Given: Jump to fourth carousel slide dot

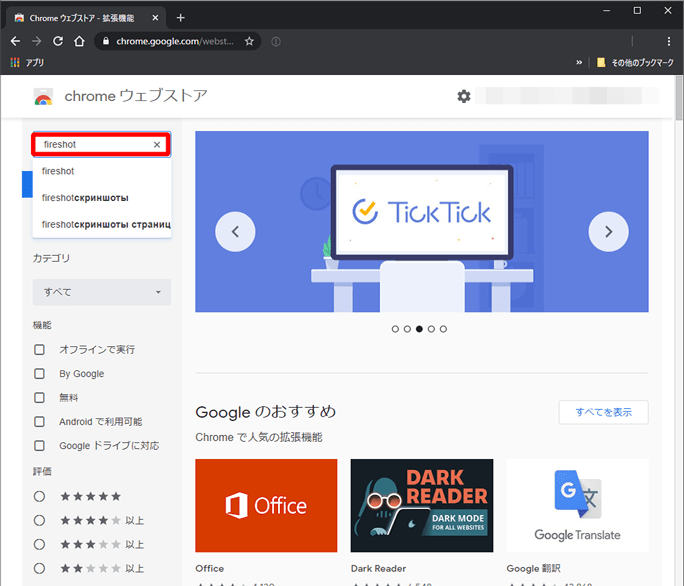Looking at the screenshot, I should point(431,329).
